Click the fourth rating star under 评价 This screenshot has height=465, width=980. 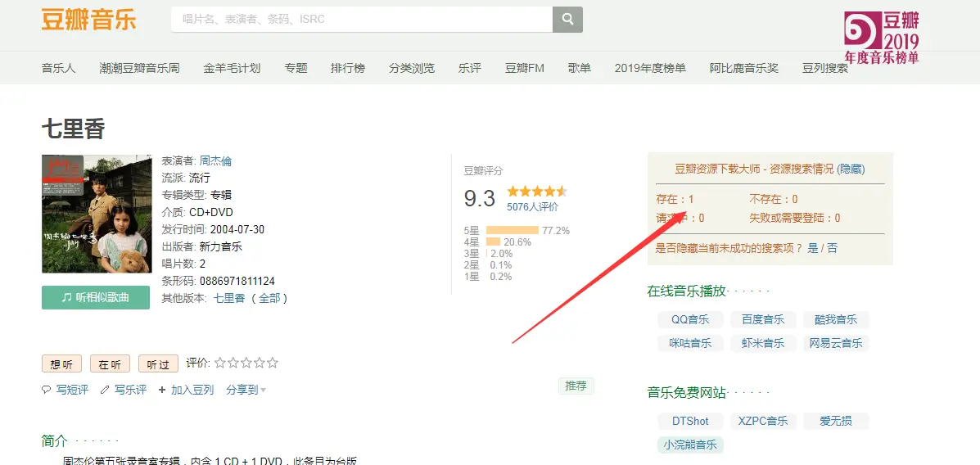[260, 363]
